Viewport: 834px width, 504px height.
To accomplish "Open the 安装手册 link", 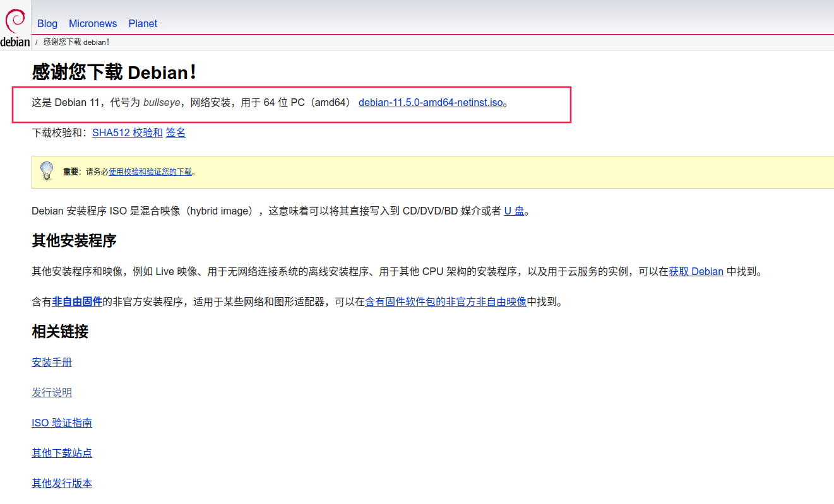I will coord(52,362).
